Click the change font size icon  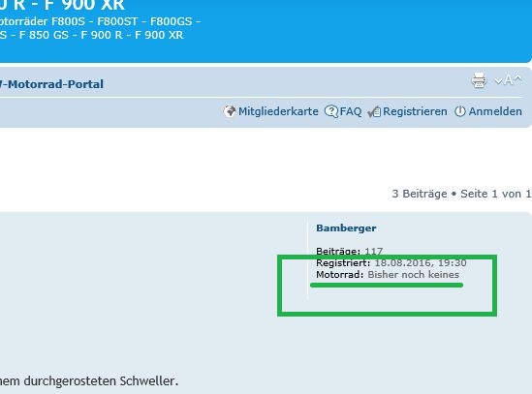click(508, 80)
